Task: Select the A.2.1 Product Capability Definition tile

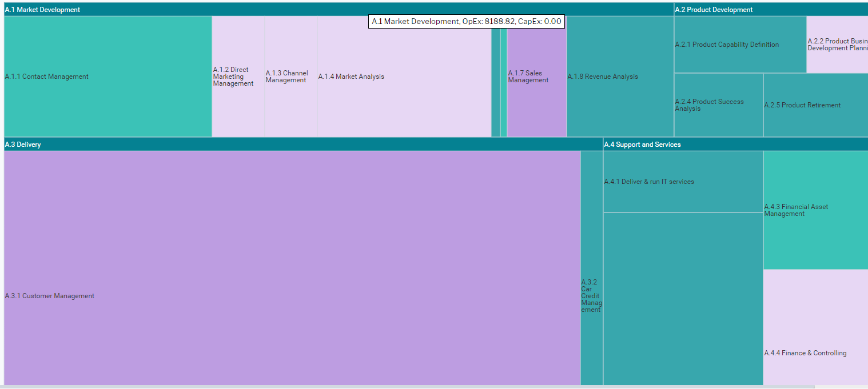Action: click(x=740, y=45)
